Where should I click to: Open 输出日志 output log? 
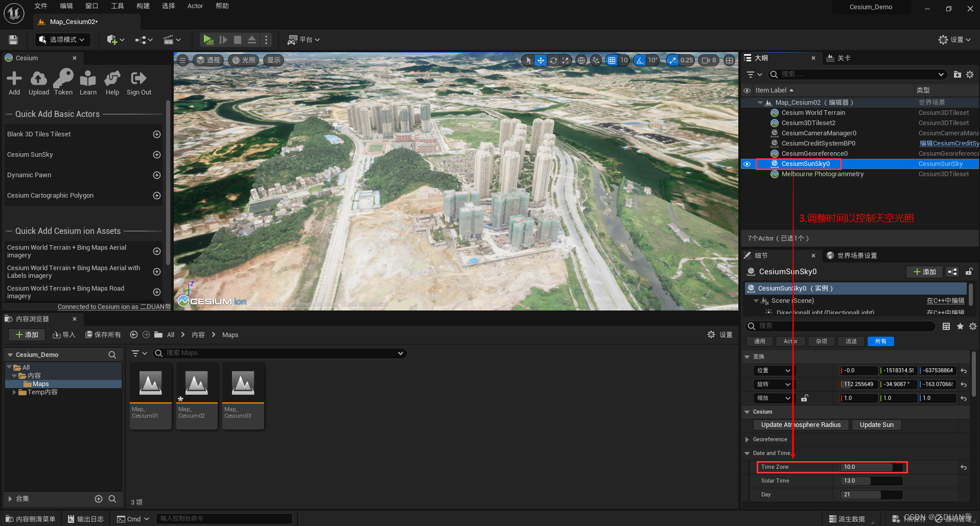[86, 519]
